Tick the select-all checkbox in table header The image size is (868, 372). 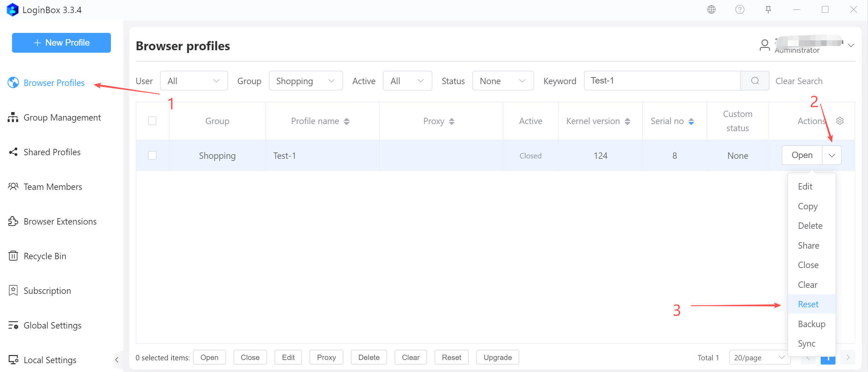tap(152, 121)
